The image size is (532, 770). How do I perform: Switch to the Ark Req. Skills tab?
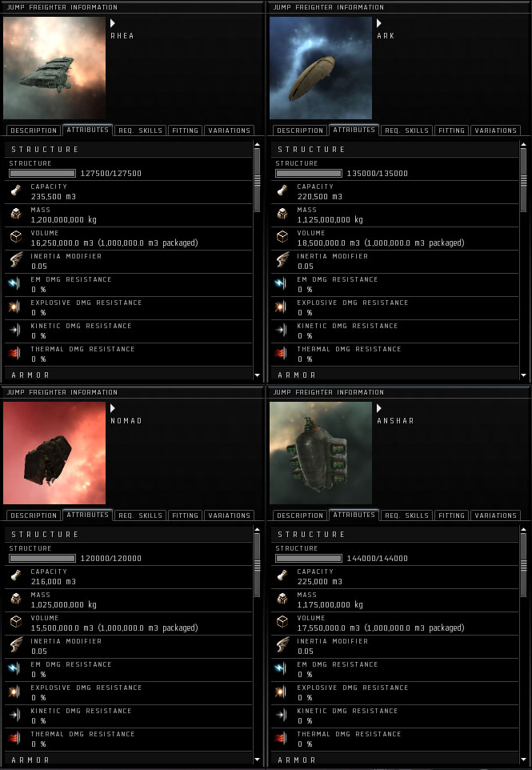coord(406,130)
